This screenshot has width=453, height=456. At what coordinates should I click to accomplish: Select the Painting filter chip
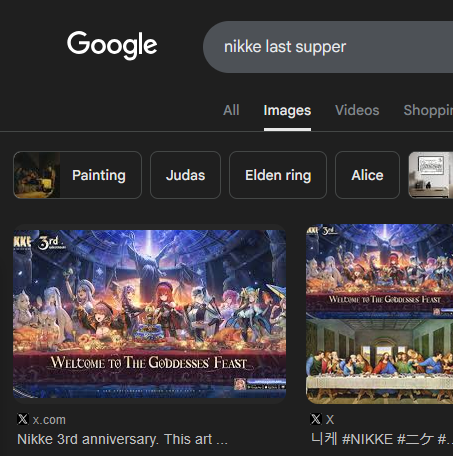click(77, 175)
